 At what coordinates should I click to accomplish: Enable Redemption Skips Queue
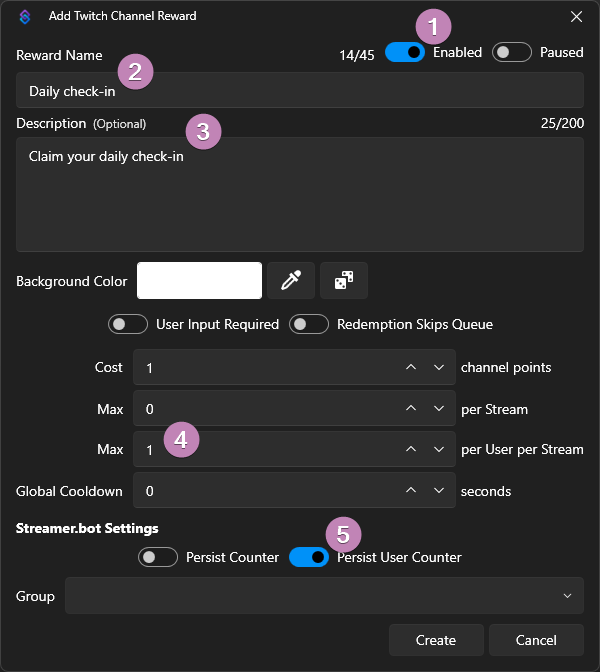point(309,324)
